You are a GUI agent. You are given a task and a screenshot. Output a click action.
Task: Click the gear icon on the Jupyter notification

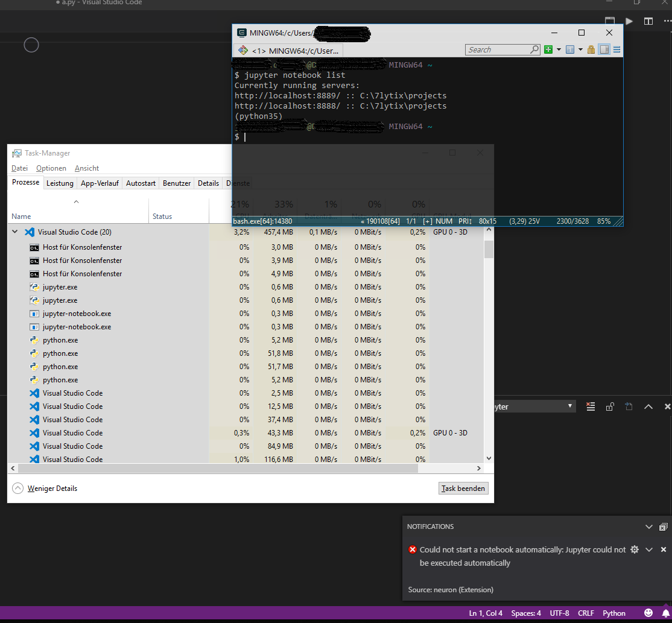(x=633, y=549)
